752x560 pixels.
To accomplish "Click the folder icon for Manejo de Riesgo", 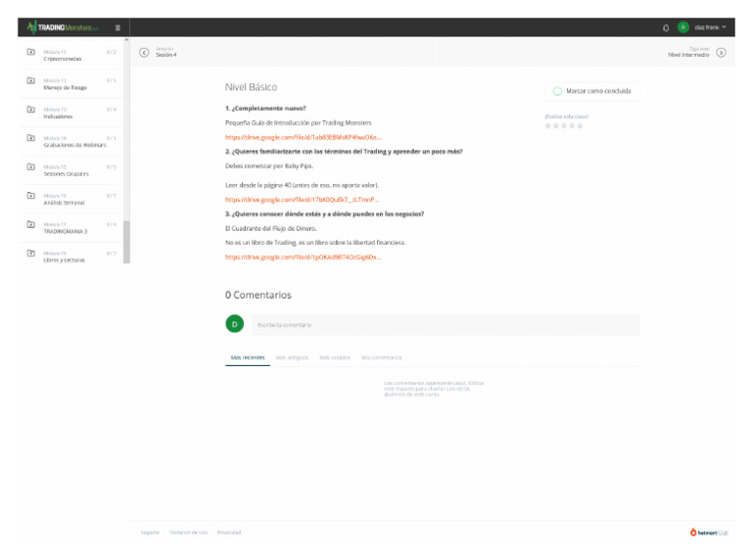I will coord(30,80).
